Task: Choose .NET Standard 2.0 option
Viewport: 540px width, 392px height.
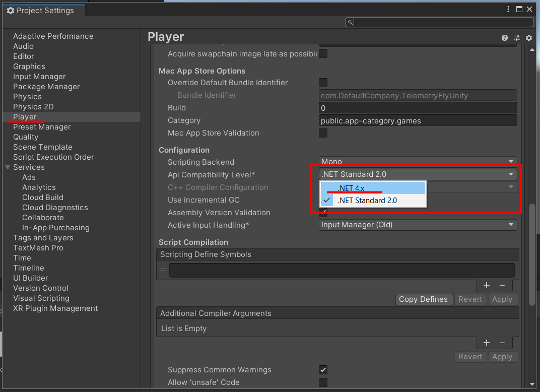Action: click(x=373, y=201)
